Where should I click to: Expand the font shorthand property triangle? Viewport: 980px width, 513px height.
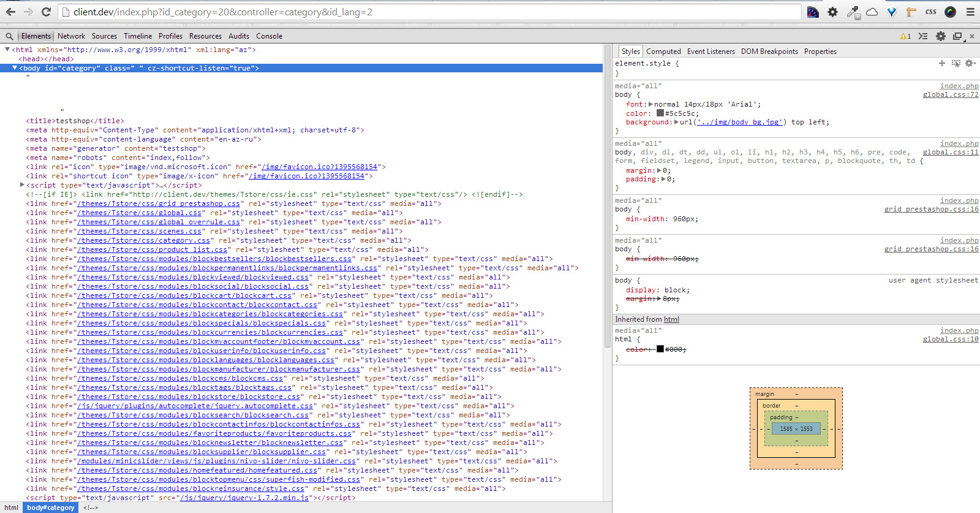[650, 104]
